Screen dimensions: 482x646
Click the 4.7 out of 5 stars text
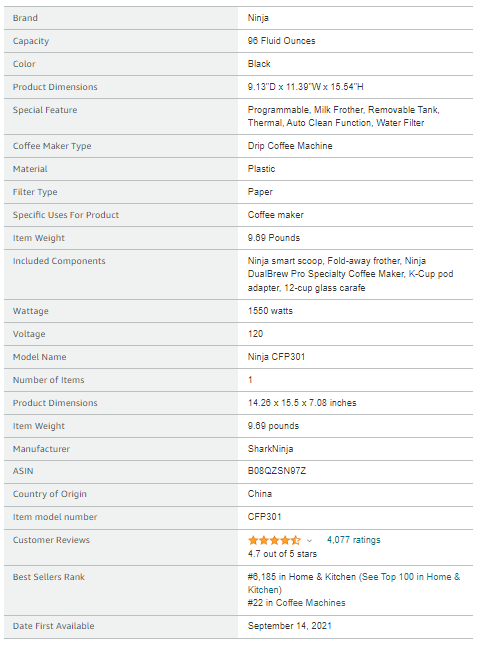point(282,554)
